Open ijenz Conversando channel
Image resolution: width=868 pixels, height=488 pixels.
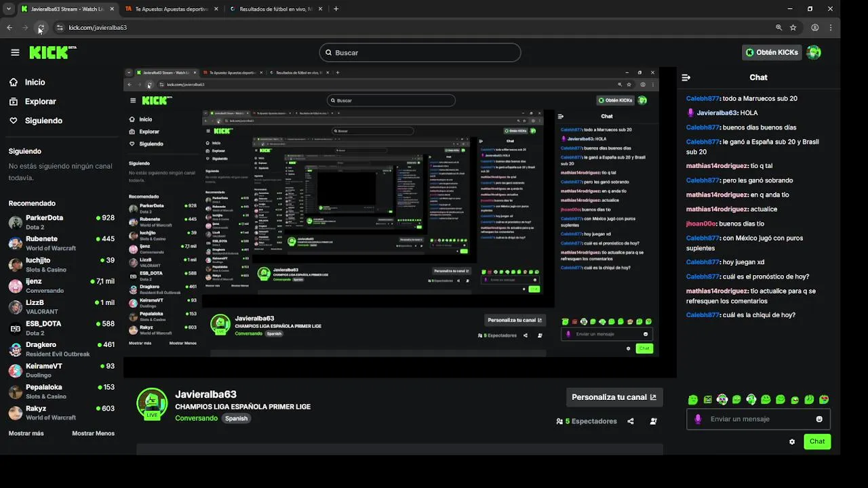point(61,285)
